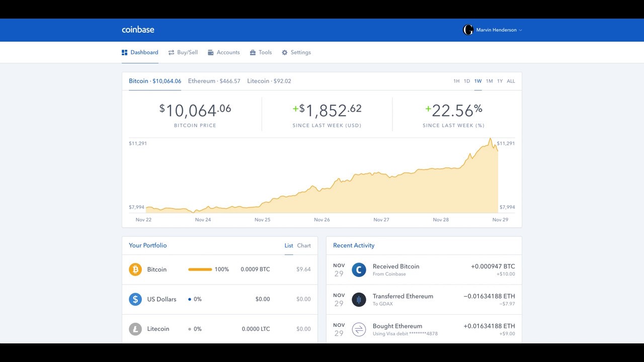The image size is (644, 362).
Task: Click the Nov 29 date on chart axis
Action: point(500,220)
